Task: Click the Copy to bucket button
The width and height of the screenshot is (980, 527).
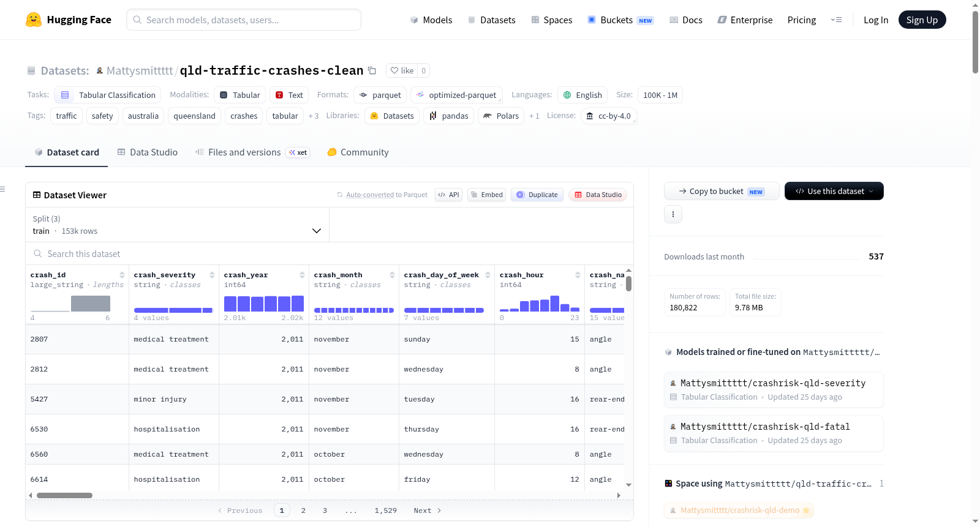Action: pos(722,191)
